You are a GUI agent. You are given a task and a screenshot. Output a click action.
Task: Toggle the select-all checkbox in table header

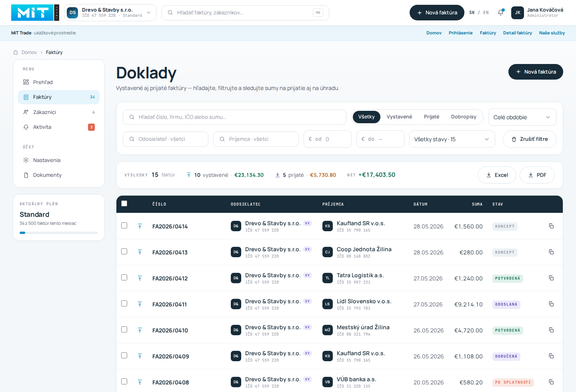point(124,204)
